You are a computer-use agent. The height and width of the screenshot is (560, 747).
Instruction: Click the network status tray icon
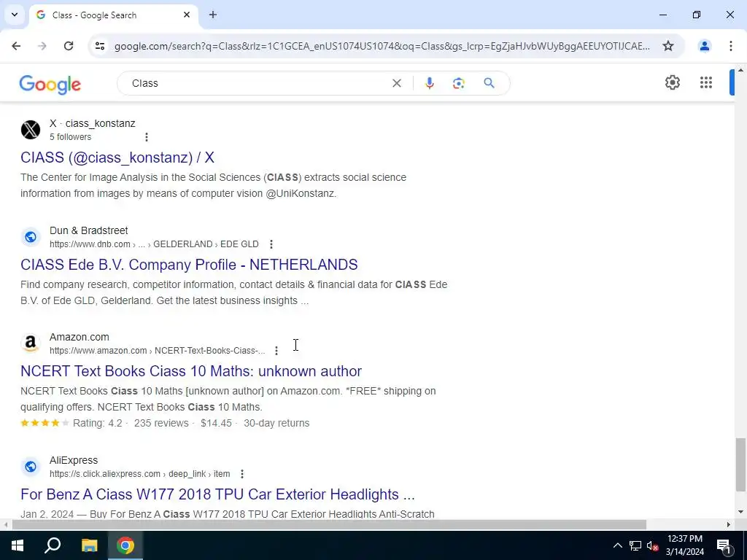(635, 545)
